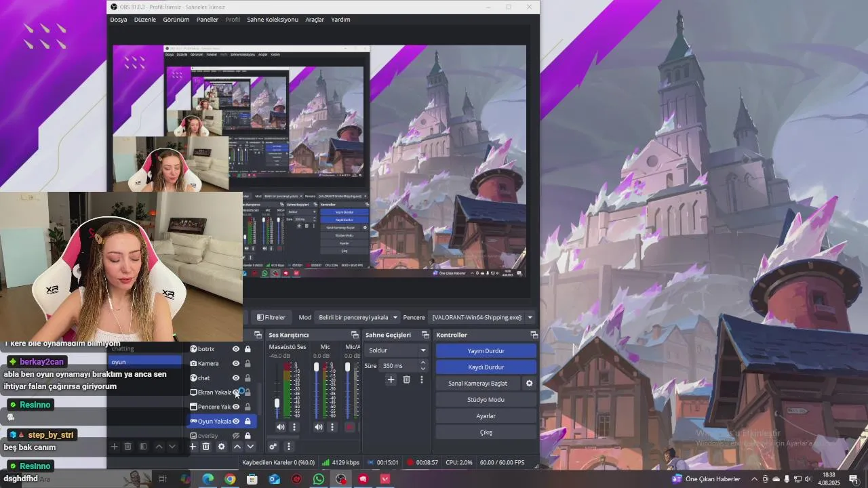
Task: Toggle visibility of Pencere Yakala source
Action: (x=236, y=407)
